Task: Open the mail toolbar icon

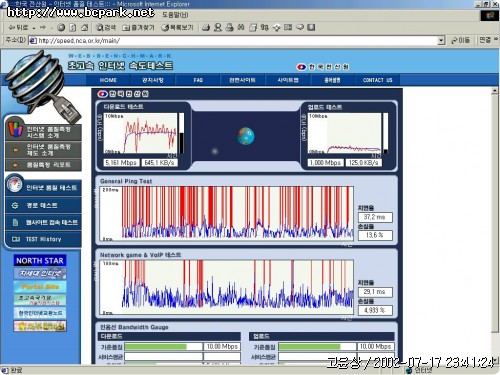Action: pyautogui.click(x=206, y=28)
